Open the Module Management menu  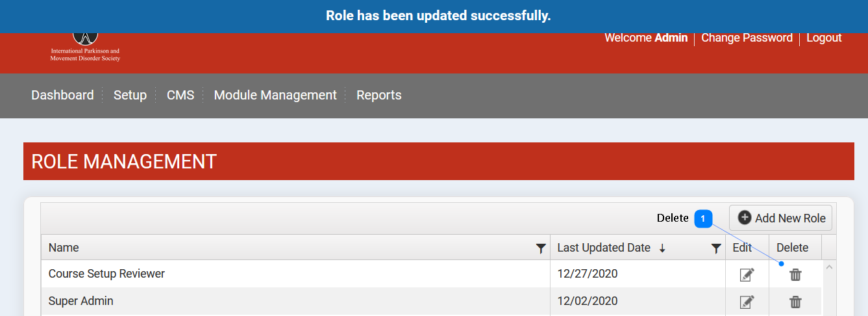(275, 95)
